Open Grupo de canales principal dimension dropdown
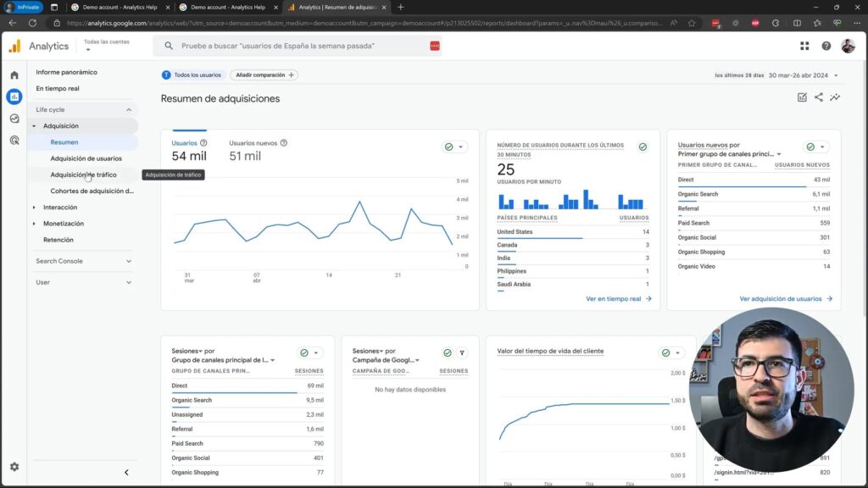The height and width of the screenshot is (488, 868). 272,360
